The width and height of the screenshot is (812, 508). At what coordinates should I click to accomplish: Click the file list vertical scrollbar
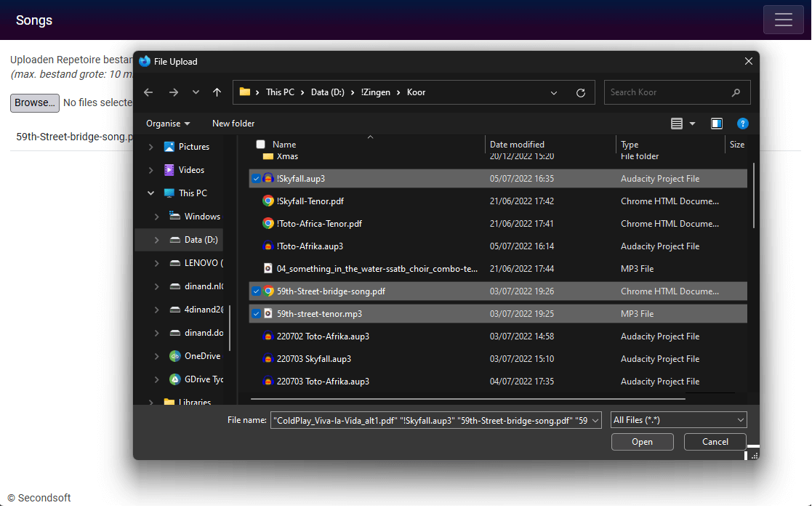(753, 195)
